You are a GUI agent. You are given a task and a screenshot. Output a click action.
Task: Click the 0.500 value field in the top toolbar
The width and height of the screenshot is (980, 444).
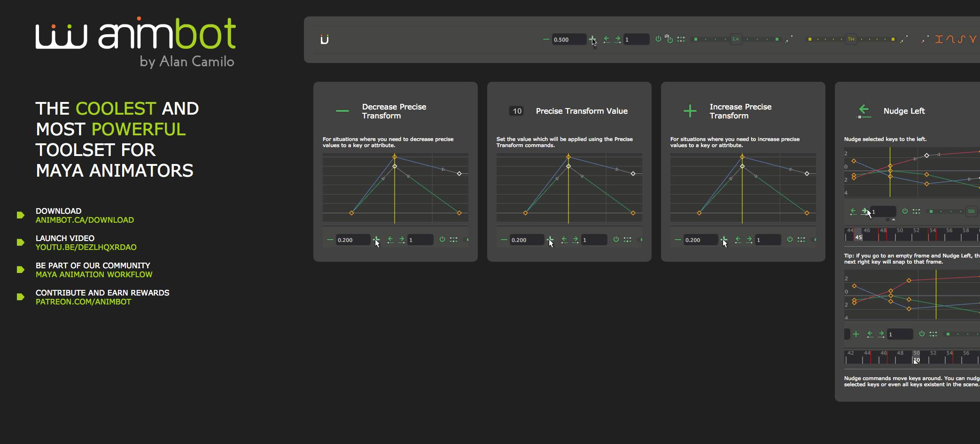pos(569,39)
